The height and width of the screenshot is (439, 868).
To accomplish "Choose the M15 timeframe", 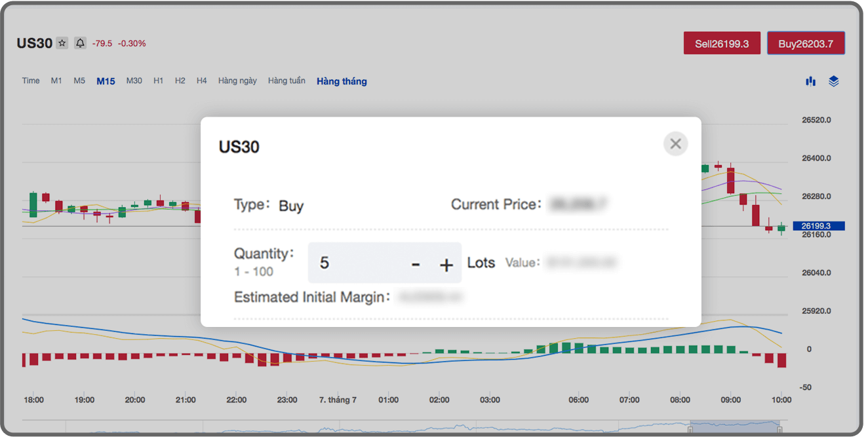I will click(106, 81).
